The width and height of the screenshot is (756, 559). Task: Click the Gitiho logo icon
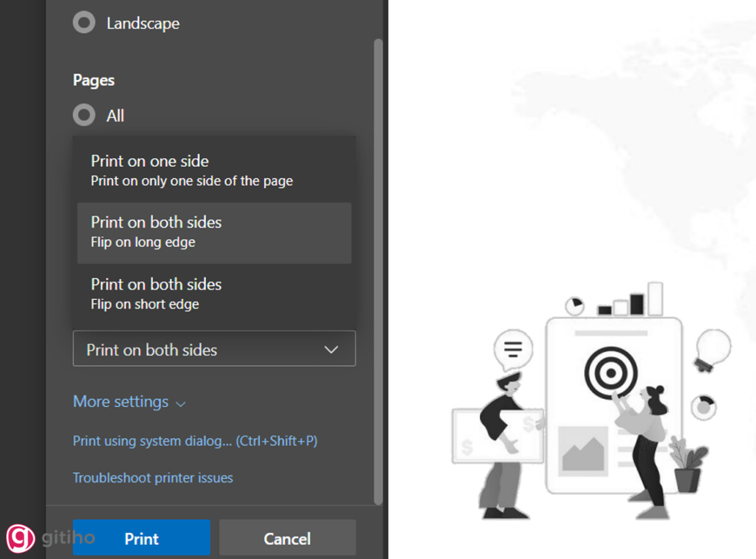coord(21,538)
